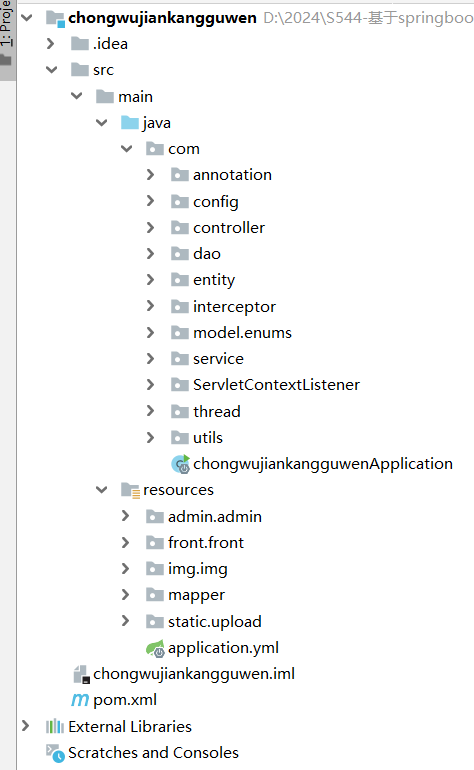474x770 pixels.
Task: Click the chongwujiankangguwen.iml module file icon
Action: pyautogui.click(x=81, y=674)
